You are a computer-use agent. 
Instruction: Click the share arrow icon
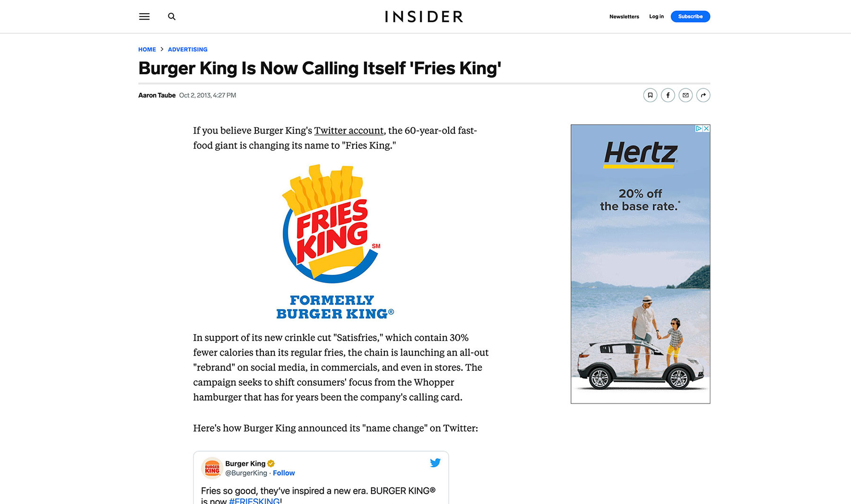pos(703,96)
